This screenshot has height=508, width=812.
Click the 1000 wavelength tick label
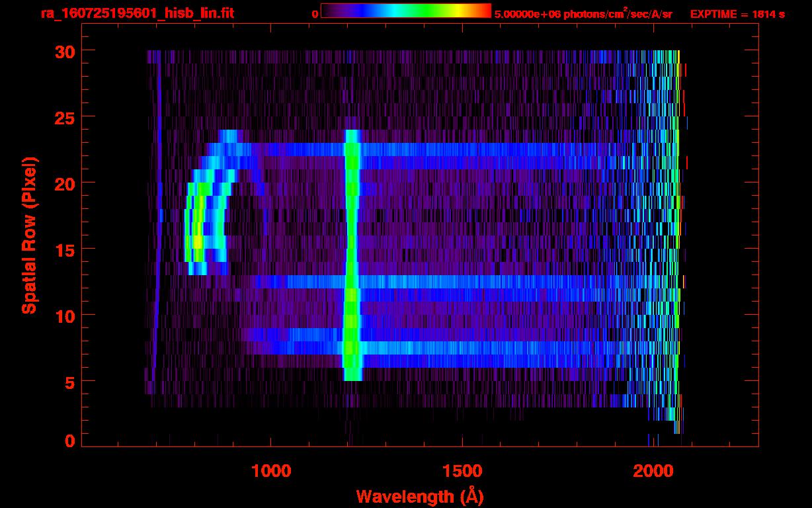[271, 472]
